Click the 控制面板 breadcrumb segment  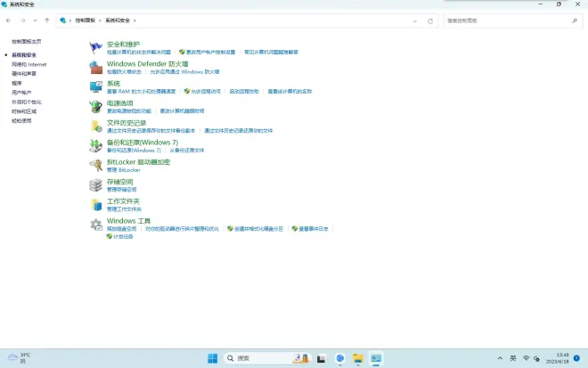(x=86, y=20)
